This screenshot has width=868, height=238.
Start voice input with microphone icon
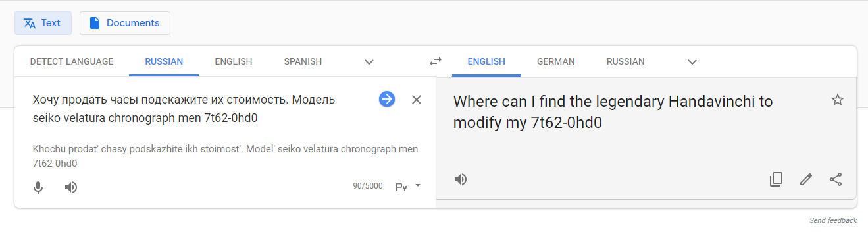[x=38, y=187]
